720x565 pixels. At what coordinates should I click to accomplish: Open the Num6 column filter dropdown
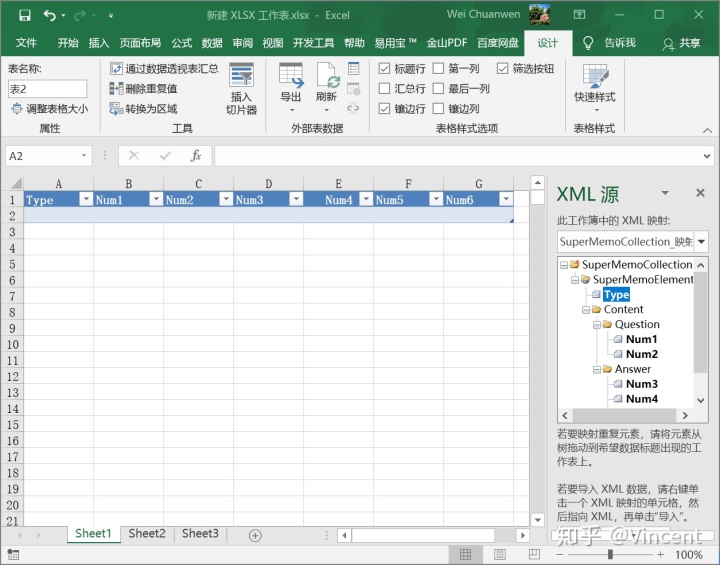click(x=506, y=199)
